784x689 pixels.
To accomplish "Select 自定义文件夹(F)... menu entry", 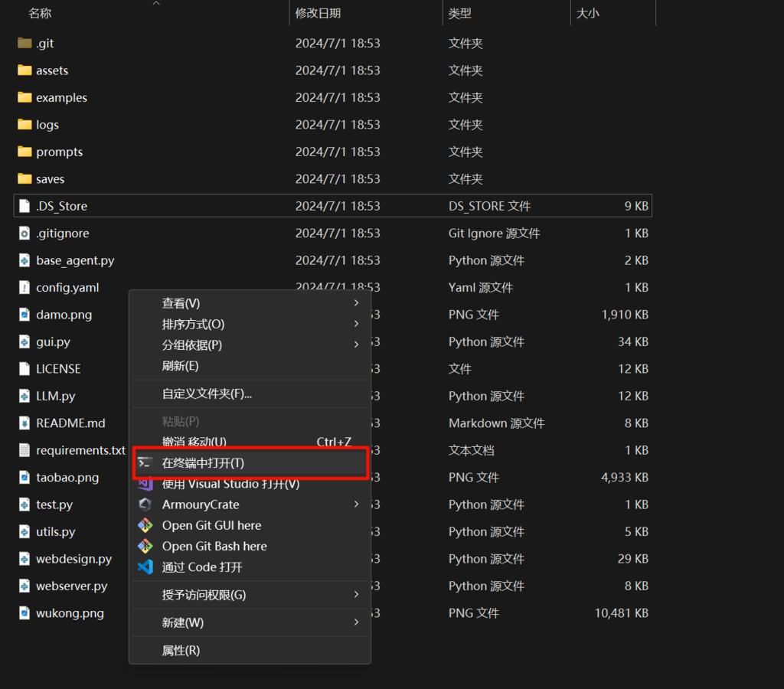I will pyautogui.click(x=207, y=393).
